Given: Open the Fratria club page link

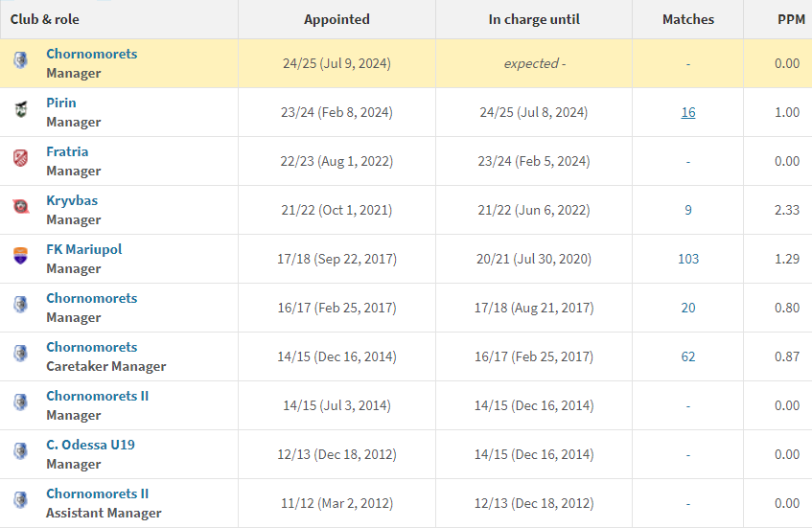Looking at the screenshot, I should point(67,151).
